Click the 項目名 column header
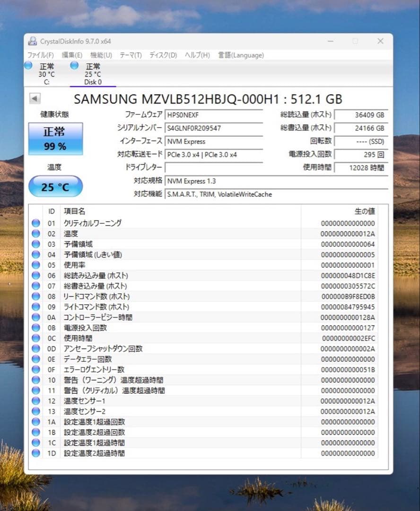The height and width of the screenshot is (511, 420). [181, 211]
